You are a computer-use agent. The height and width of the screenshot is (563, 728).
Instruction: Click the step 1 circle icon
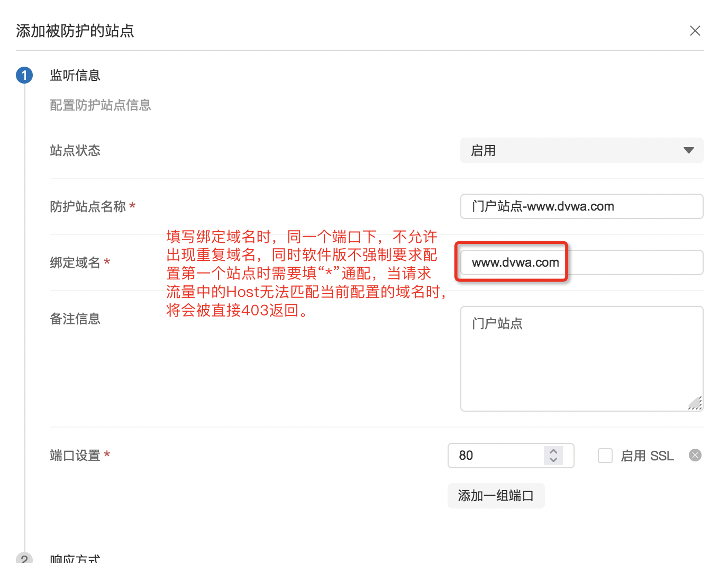click(x=24, y=75)
